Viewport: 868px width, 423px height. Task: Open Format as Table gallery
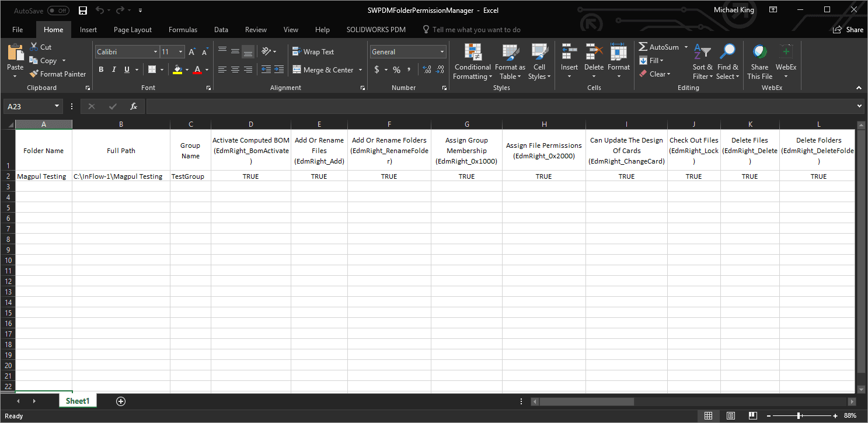(x=510, y=62)
